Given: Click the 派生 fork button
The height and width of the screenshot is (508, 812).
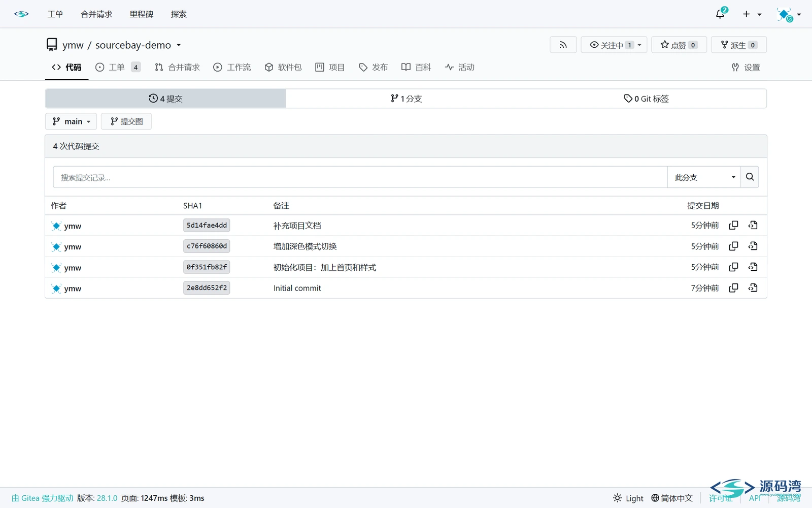Looking at the screenshot, I should tap(738, 45).
